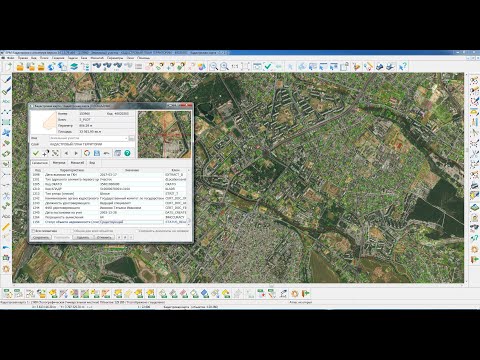Confirm with green checkmark in object dialog

[x=36, y=153]
